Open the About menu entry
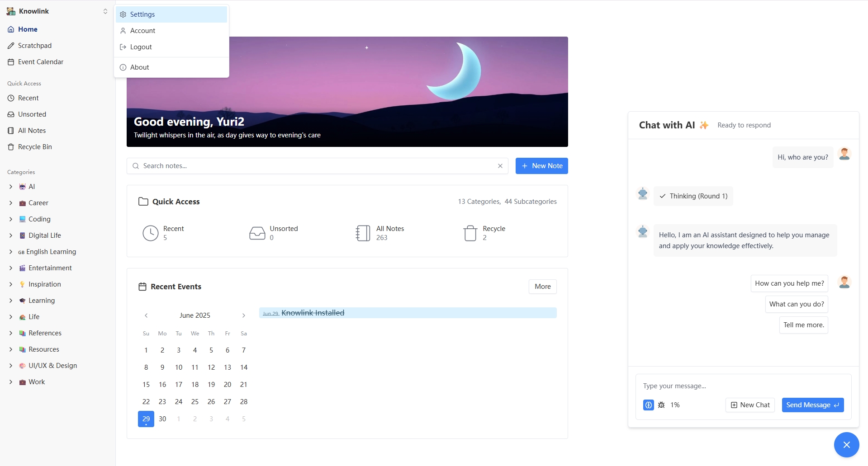 171,67
